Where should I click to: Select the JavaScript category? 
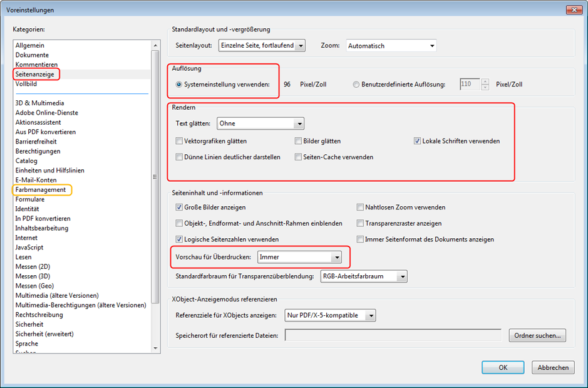coord(29,248)
